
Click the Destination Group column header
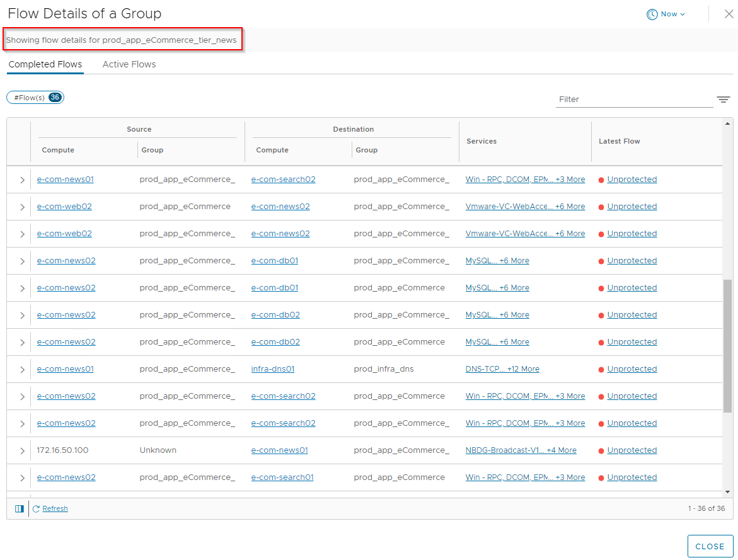pyautogui.click(x=367, y=150)
